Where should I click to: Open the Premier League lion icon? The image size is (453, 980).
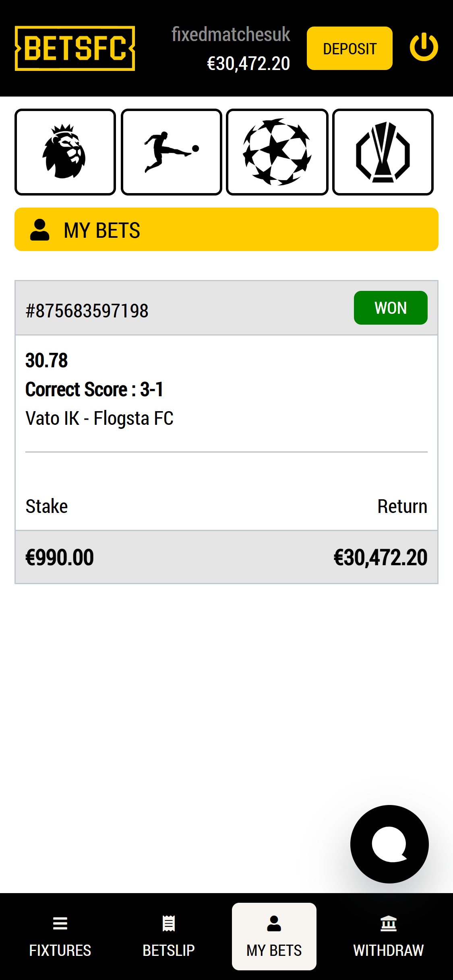[x=65, y=152]
